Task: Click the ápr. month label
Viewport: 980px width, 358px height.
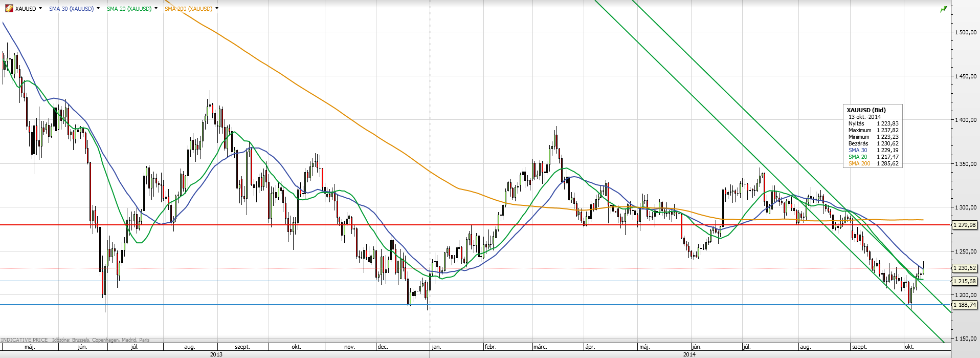Action: click(590, 347)
